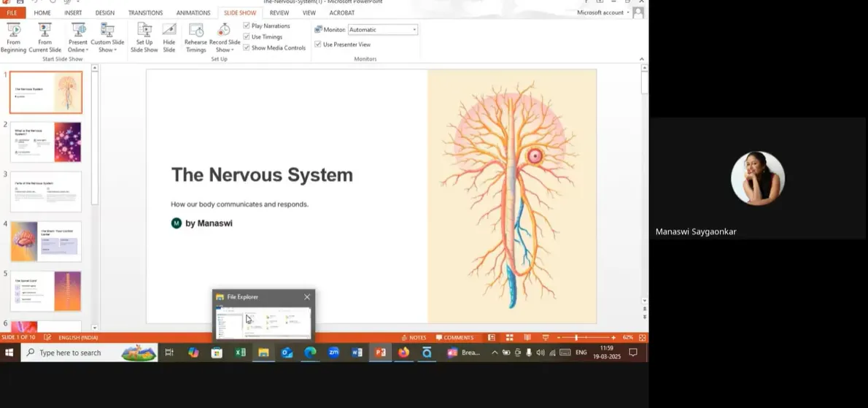Open Excel from the Windows taskbar
Viewport: 868px width, 408px height.
pos(240,353)
